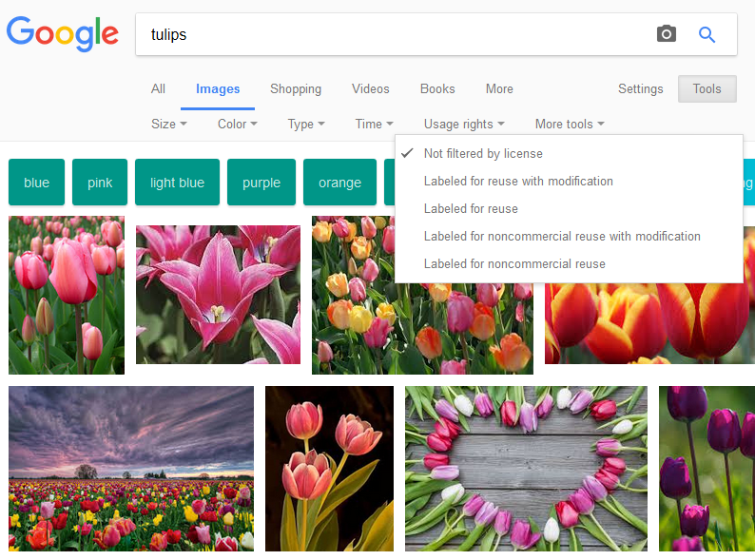Screen dimensions: 755x560
Task: Open the Size dropdown filter
Action: pos(169,124)
